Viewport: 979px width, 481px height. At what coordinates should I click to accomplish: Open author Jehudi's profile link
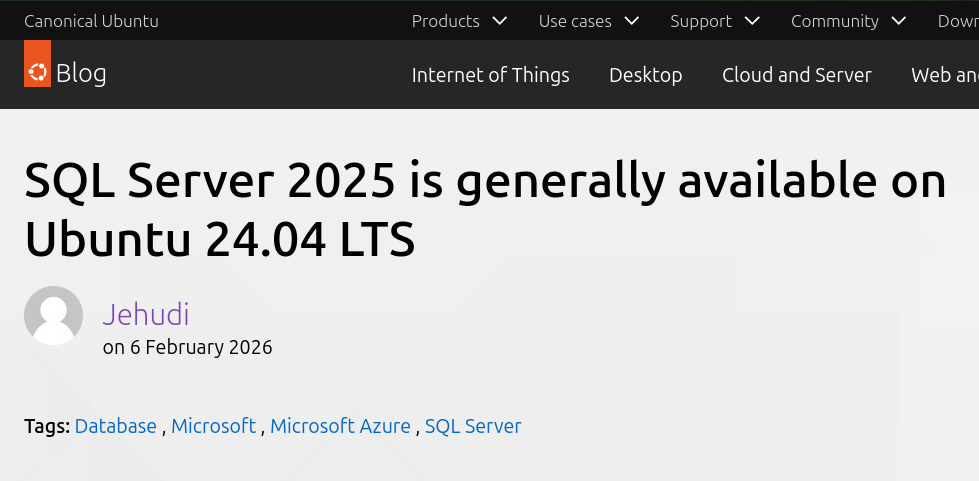146,314
